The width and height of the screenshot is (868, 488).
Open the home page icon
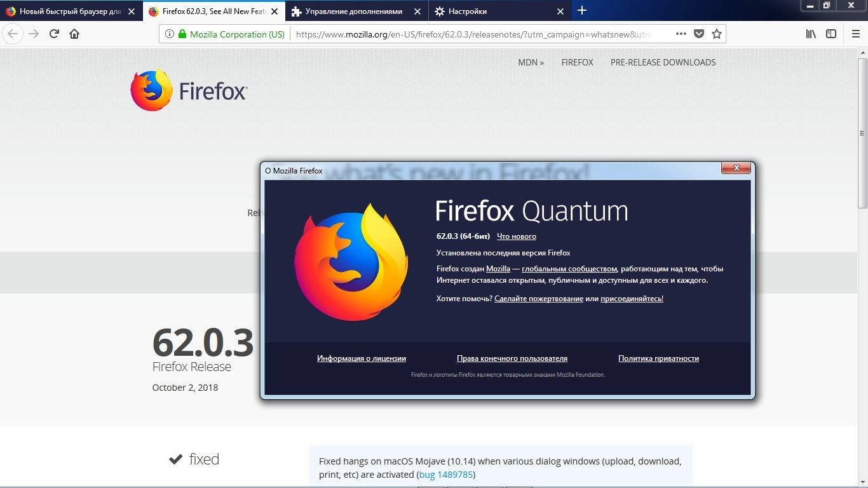click(74, 34)
